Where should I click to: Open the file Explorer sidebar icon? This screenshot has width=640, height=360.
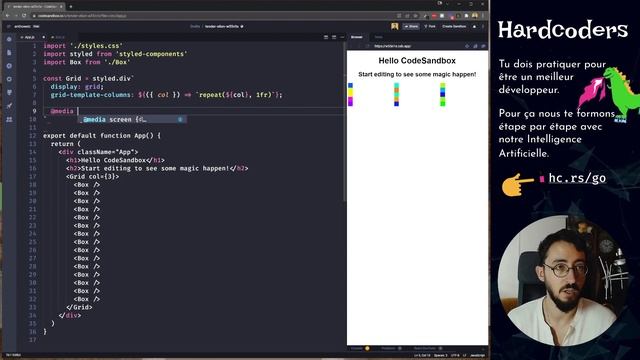tap(9, 53)
